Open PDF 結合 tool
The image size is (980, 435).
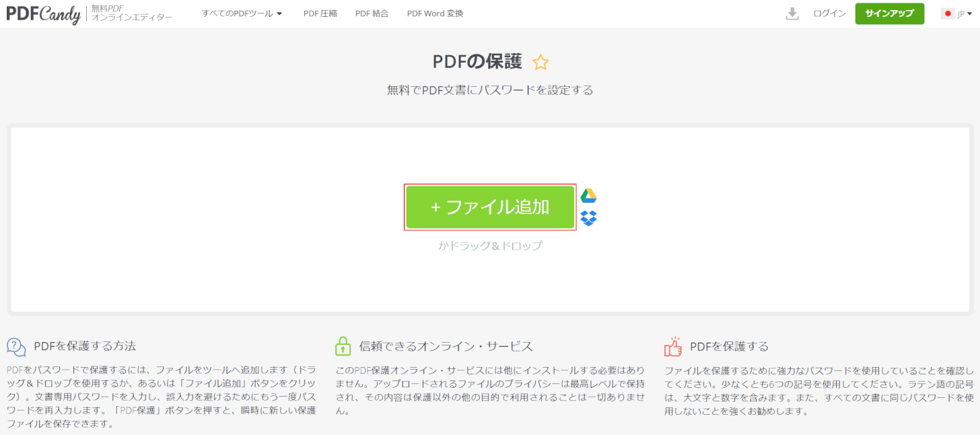pyautogui.click(x=372, y=13)
